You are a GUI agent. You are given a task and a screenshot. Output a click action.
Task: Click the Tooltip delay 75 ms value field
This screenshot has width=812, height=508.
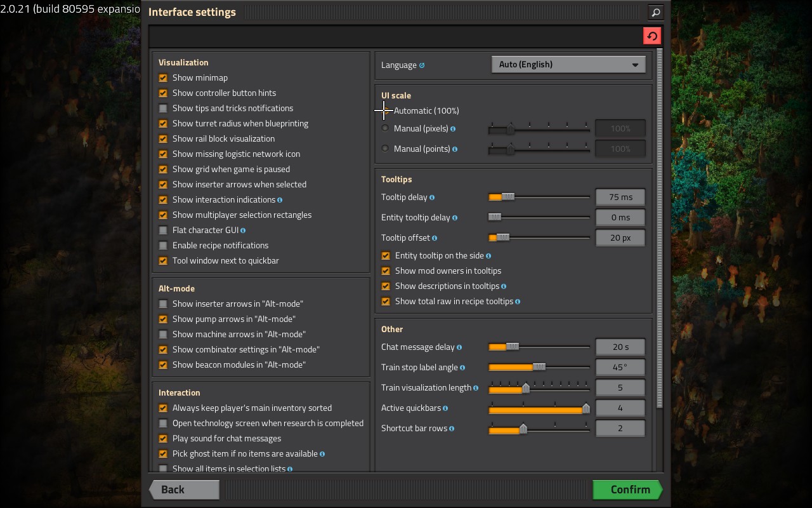pos(620,197)
